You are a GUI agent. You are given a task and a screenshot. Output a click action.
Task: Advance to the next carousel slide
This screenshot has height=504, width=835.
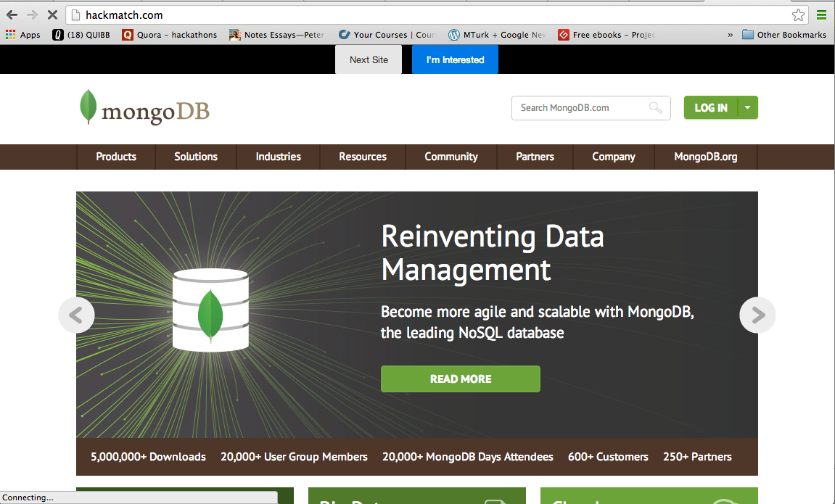(757, 315)
